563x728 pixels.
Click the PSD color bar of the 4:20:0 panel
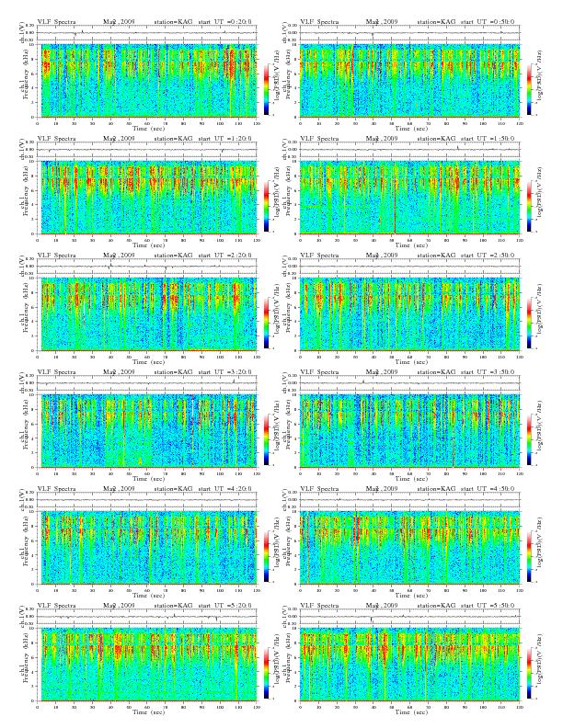(x=266, y=556)
